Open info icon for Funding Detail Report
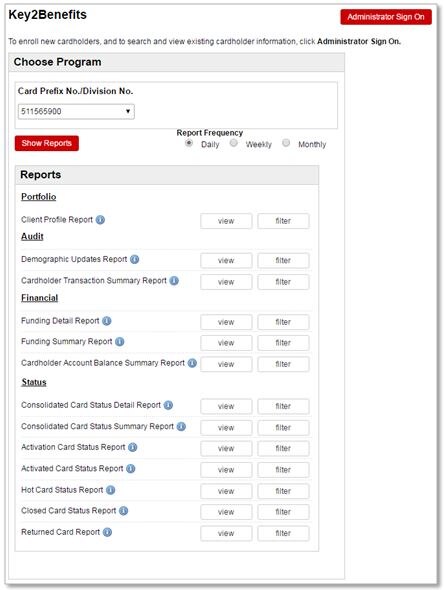444x590 pixels. [x=107, y=321]
